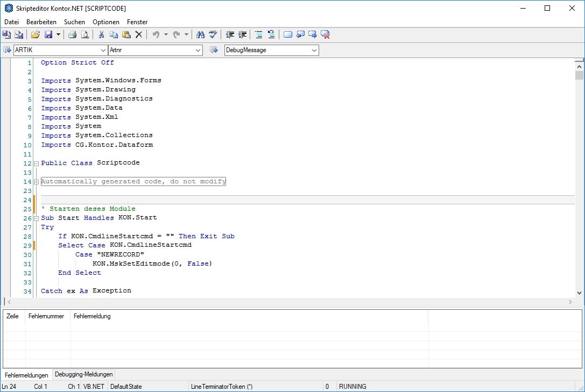585x392 pixels.
Task: Click the Fehlernummer column header
Action: click(47, 316)
